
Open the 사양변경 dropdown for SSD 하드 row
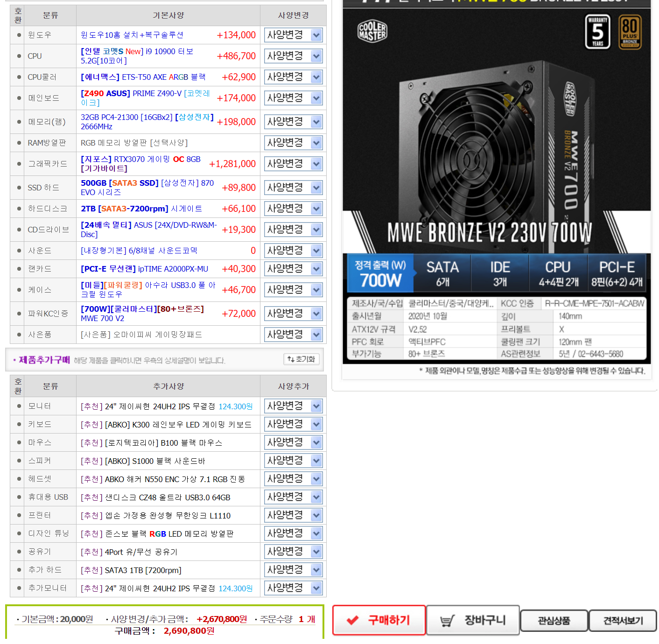(294, 188)
